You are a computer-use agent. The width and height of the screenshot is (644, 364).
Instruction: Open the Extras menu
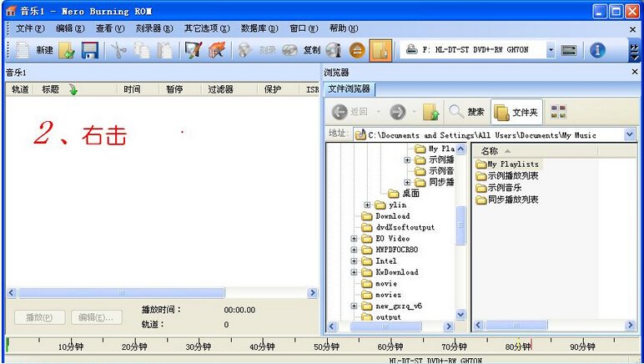207,28
